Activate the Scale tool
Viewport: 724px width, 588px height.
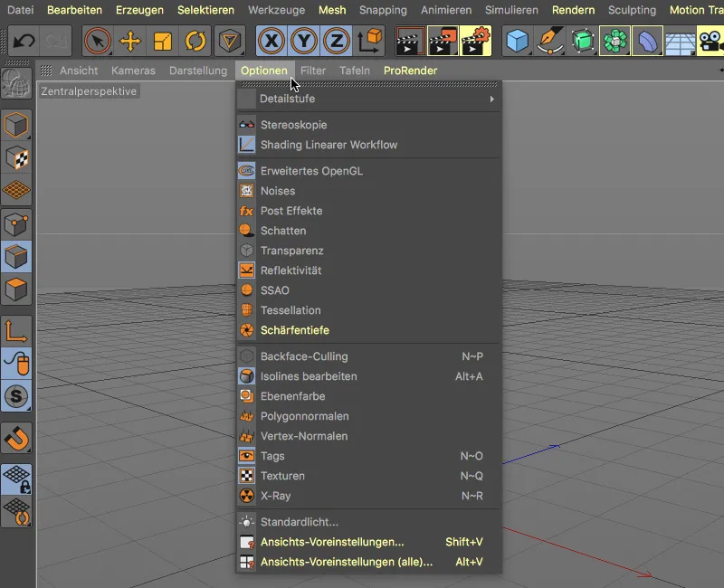[163, 41]
